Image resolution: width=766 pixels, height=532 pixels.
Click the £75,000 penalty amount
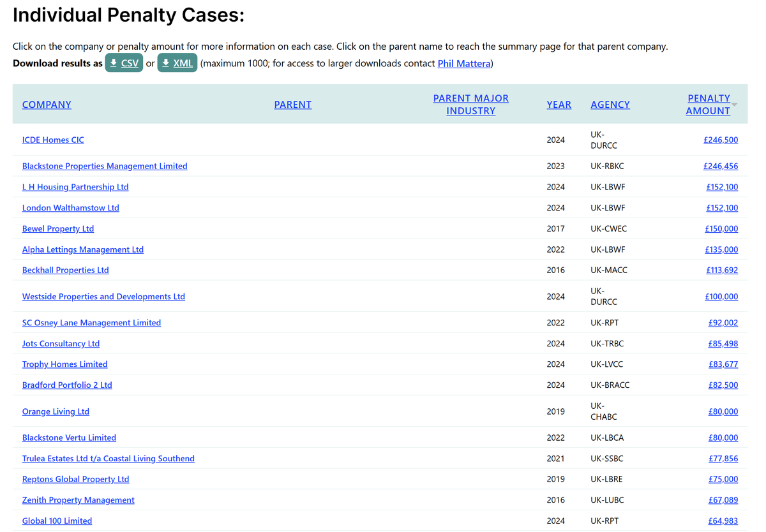(723, 479)
